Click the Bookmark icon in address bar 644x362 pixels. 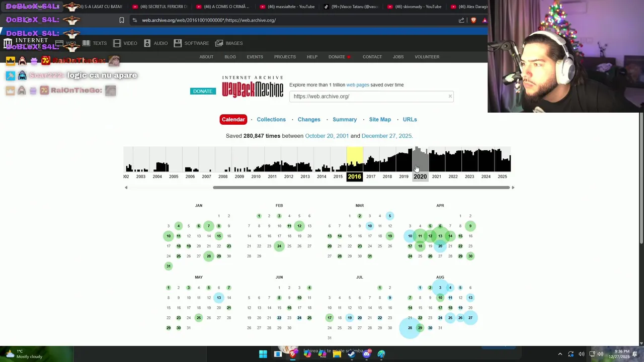[x=122, y=20]
